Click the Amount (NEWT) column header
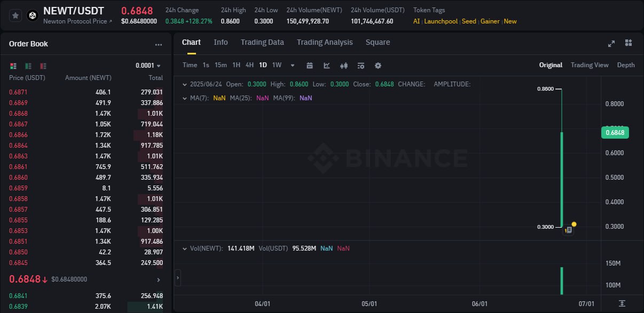 [88, 78]
